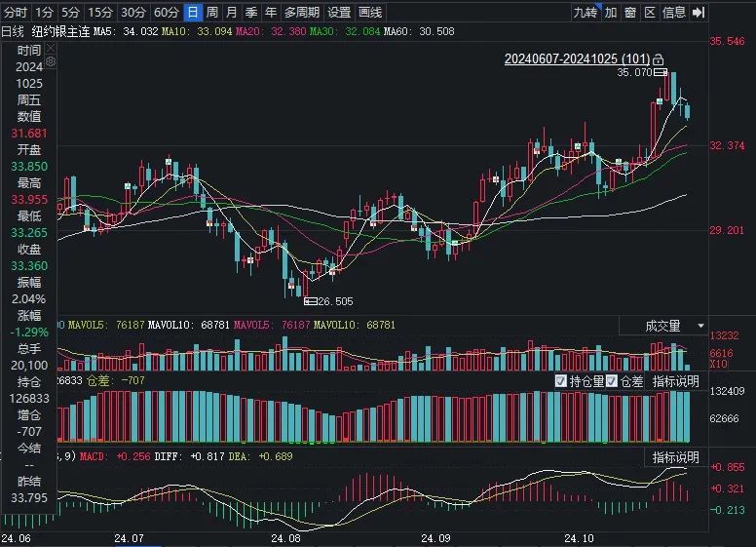Toggle the 仓差 checkbox
This screenshot has height=547, width=756.
[612, 381]
